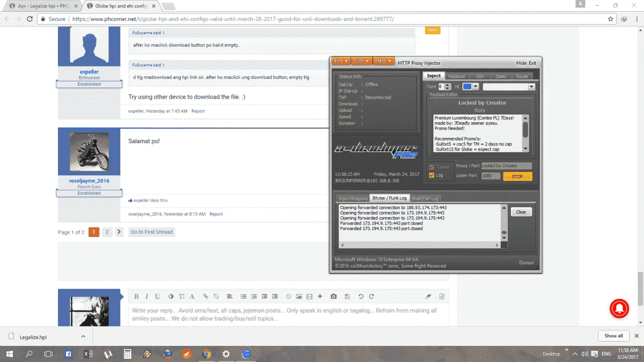Open the Tool menu in HTTP Proxy Injector
644x362 pixels.
point(362,61)
